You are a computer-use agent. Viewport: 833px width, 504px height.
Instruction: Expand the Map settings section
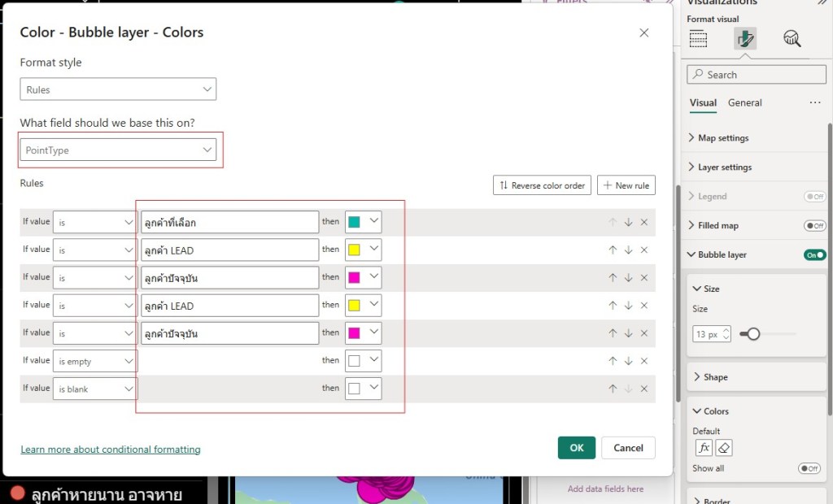(723, 138)
